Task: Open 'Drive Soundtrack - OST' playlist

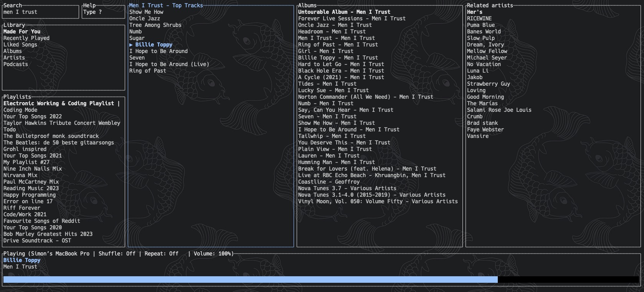Action: tap(37, 241)
